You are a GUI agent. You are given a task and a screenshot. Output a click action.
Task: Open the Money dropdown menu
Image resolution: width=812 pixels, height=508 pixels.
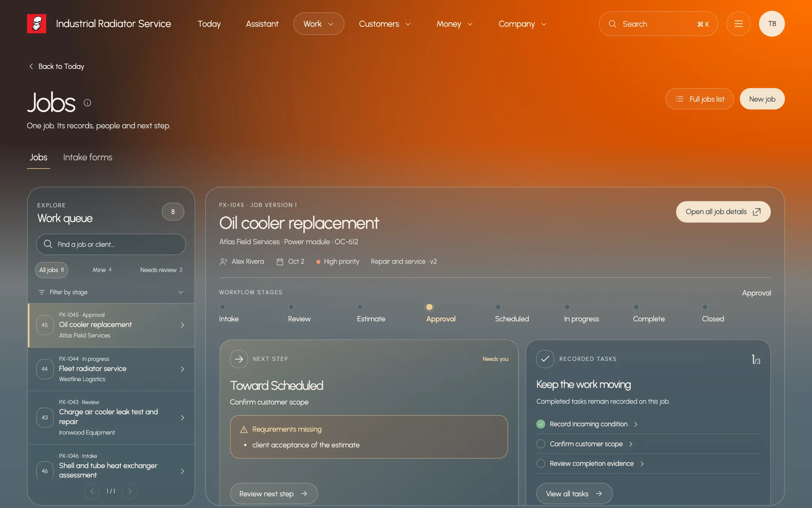tap(454, 24)
